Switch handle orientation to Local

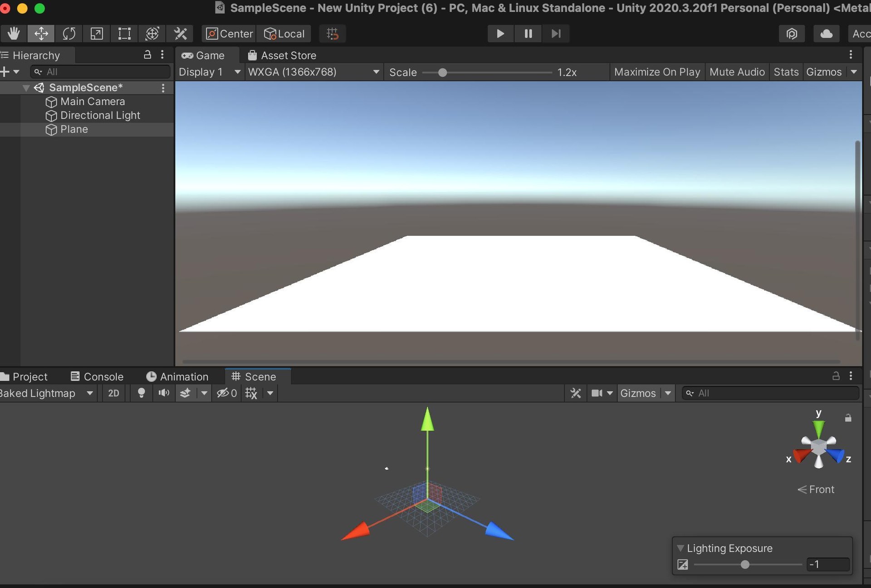pos(284,33)
